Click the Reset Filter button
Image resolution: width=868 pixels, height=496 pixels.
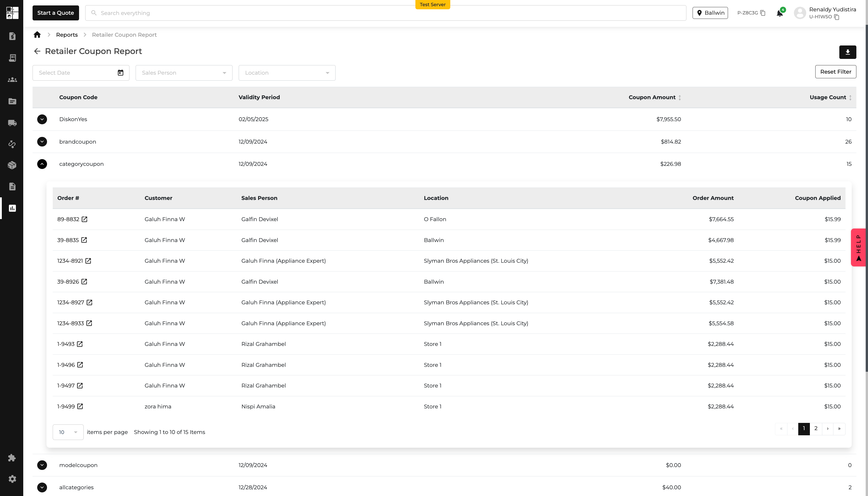tap(835, 72)
